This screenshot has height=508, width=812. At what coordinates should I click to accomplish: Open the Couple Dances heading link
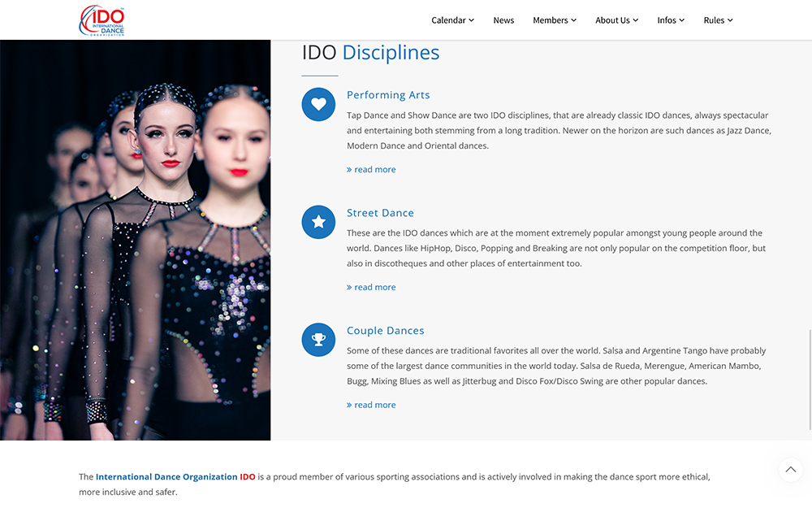click(x=385, y=330)
